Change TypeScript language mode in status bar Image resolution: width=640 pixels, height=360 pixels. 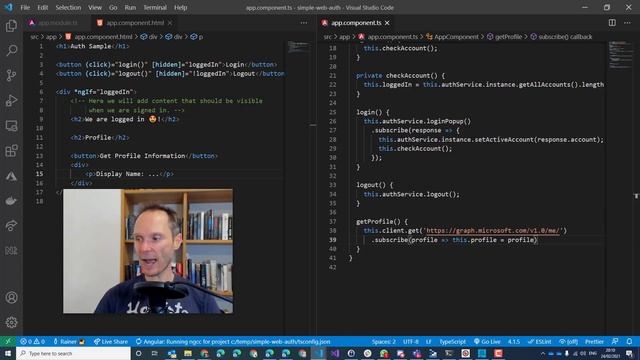(x=452, y=342)
